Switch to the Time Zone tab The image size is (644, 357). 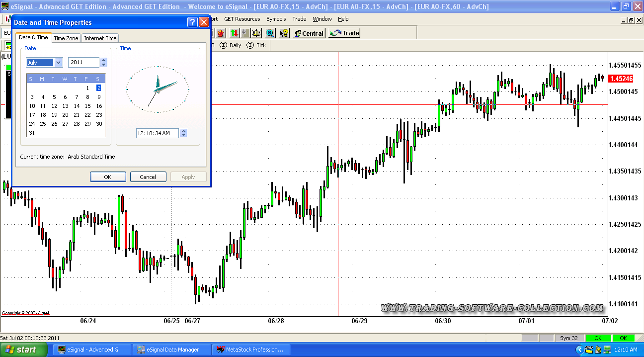66,38
